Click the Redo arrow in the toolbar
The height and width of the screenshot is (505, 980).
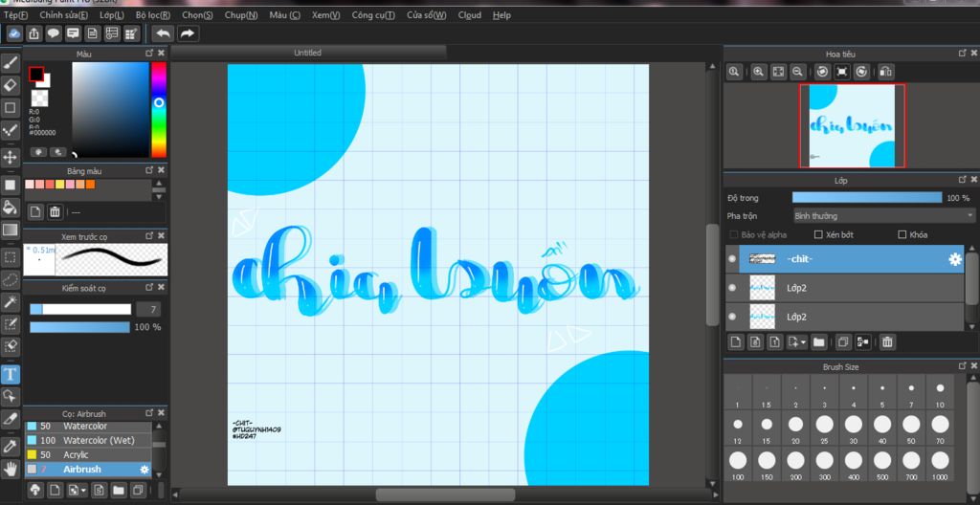point(188,33)
